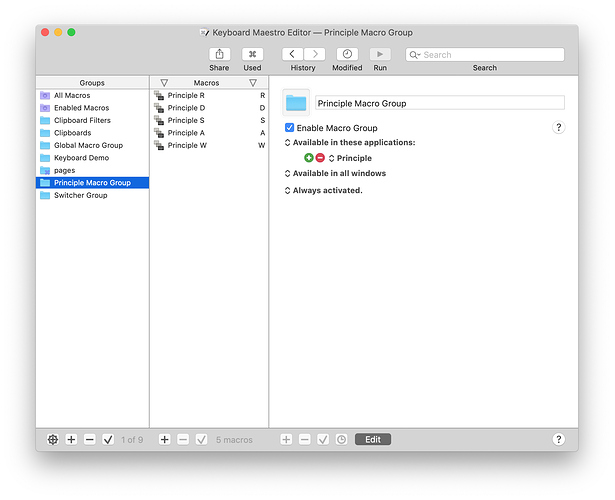
Task: Toggle macro enabled checkmark button
Action: (x=202, y=440)
